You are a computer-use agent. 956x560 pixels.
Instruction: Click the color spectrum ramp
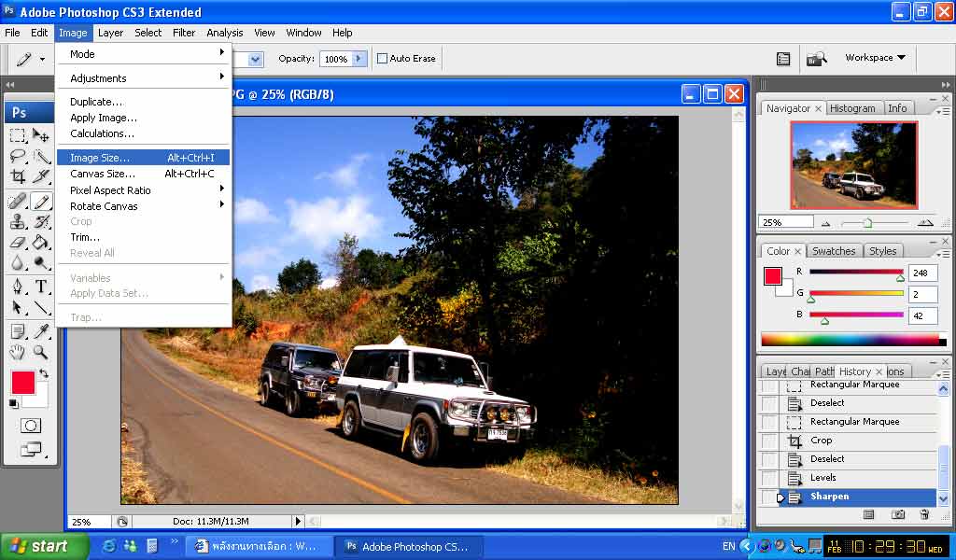[853, 340]
